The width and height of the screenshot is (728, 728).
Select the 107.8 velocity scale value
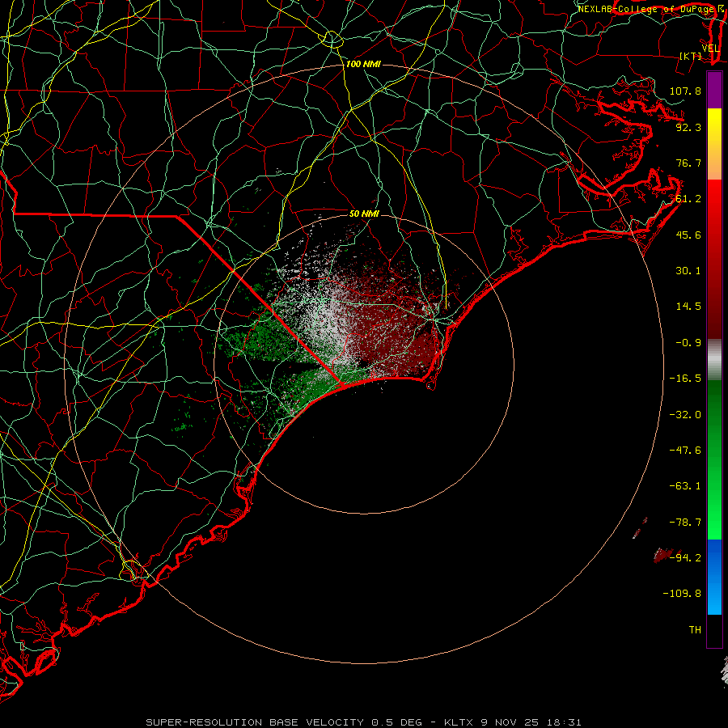(x=685, y=91)
